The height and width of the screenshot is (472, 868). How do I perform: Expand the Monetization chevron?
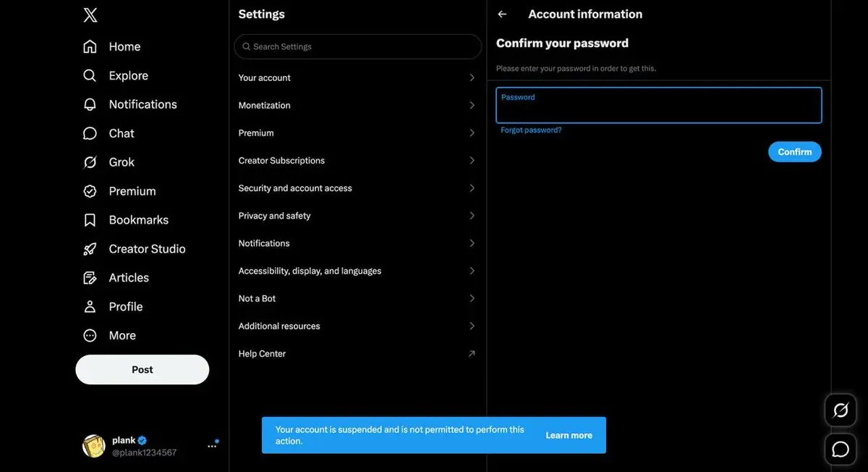[472, 105]
